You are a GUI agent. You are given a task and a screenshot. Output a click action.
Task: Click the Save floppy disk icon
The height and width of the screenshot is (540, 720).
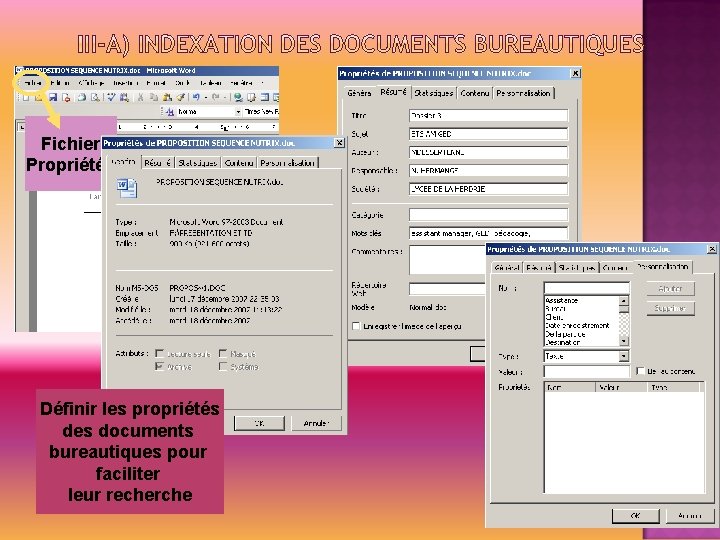(x=53, y=97)
